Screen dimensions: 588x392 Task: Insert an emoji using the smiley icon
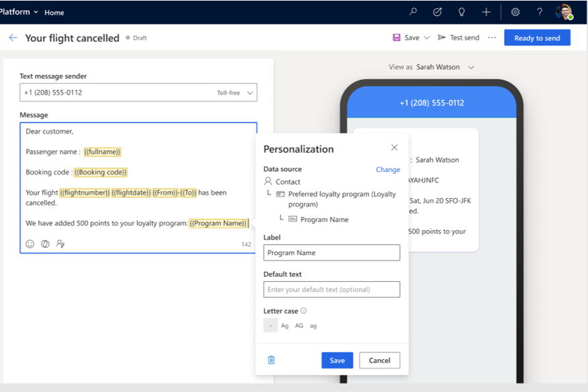point(30,244)
